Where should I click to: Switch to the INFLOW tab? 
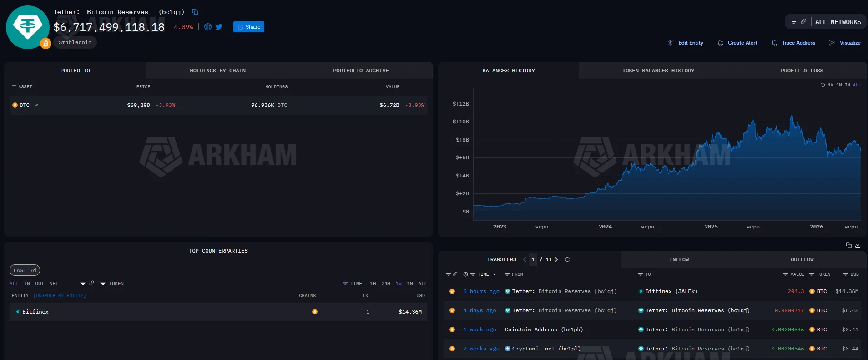pos(679,259)
